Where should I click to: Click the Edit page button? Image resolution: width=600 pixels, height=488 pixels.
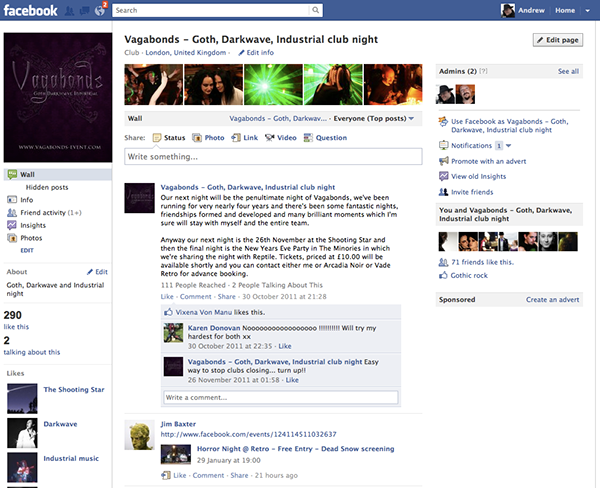[x=558, y=40]
